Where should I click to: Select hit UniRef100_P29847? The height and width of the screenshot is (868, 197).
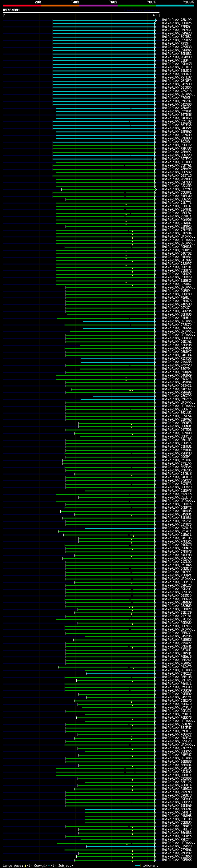[177, 284]
